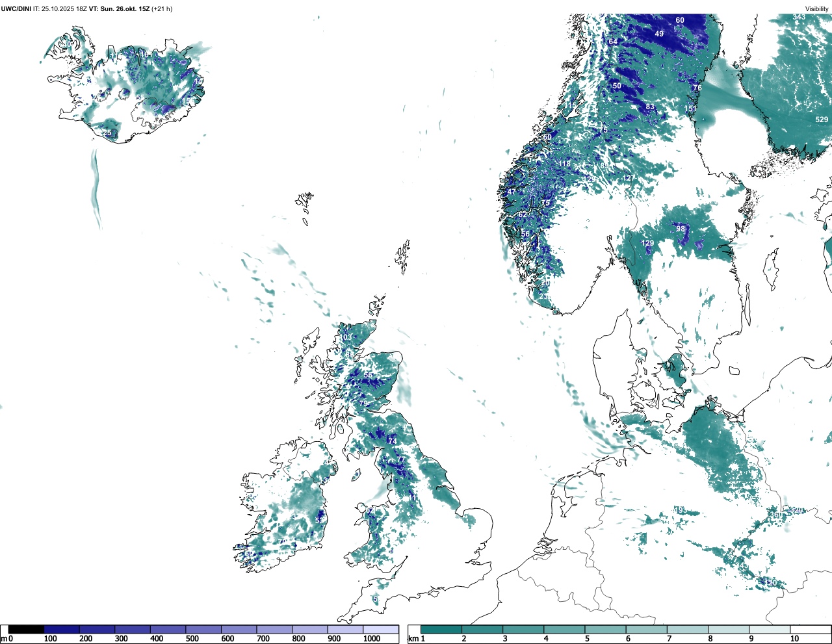Click the '7' km legend tick label
Image resolution: width=832 pixels, height=644 pixels.
click(x=669, y=639)
